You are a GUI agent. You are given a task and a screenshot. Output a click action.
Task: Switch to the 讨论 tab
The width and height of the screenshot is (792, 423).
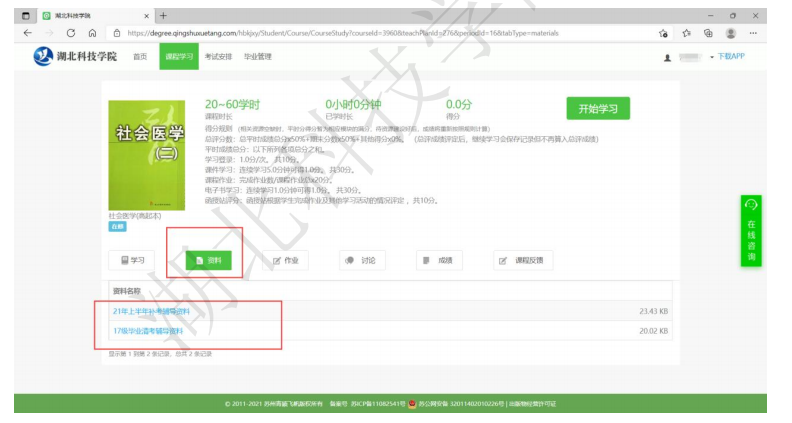pyautogui.click(x=362, y=260)
